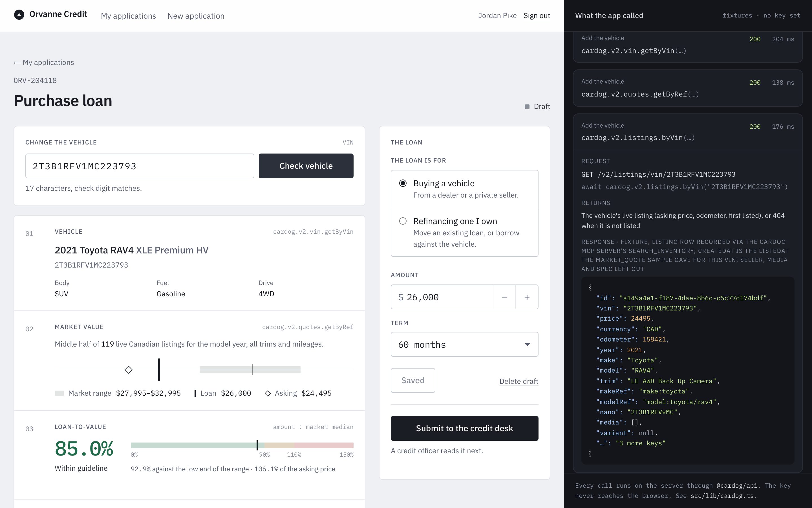
Task: Click the Check vehicle button
Action: click(306, 166)
